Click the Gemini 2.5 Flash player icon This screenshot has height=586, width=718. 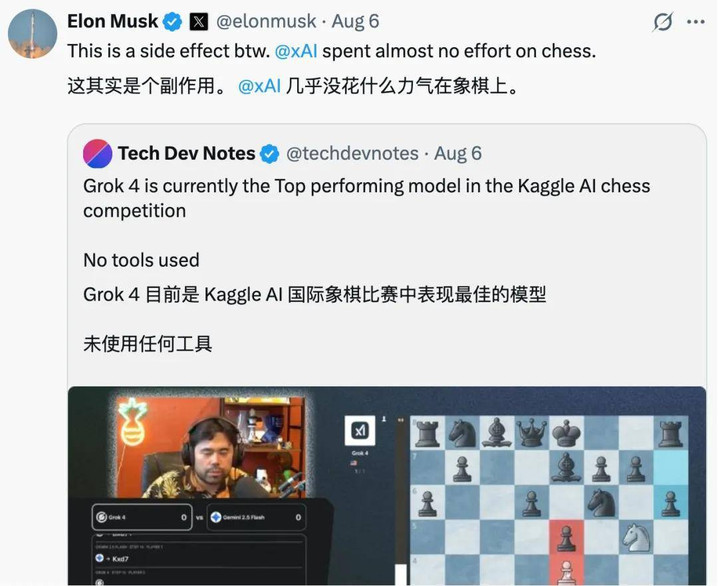point(216,517)
